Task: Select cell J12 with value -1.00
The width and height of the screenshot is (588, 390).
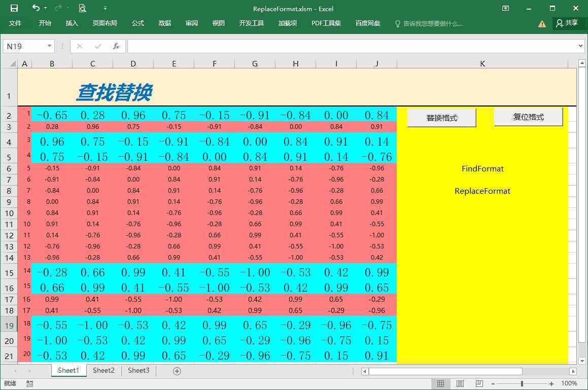Action: click(x=377, y=235)
